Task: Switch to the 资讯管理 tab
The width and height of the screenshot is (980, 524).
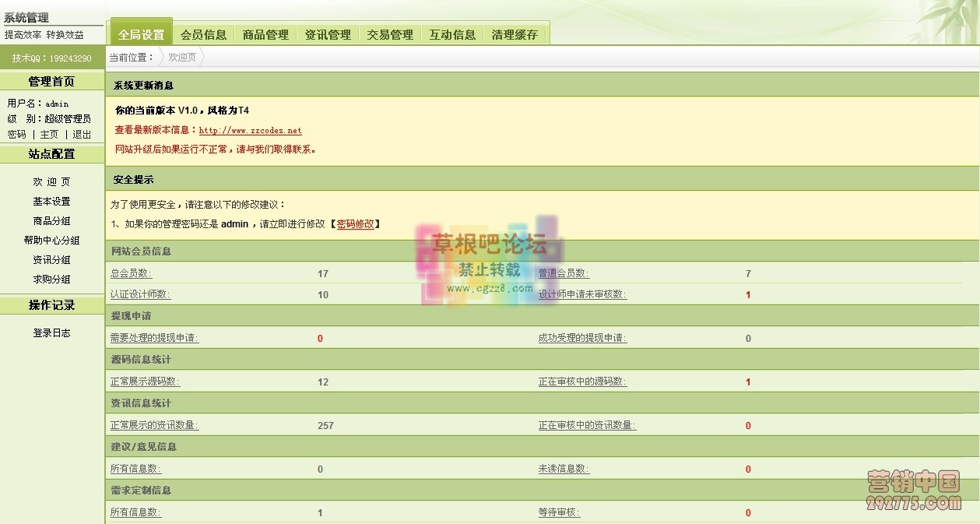Action: pos(327,33)
